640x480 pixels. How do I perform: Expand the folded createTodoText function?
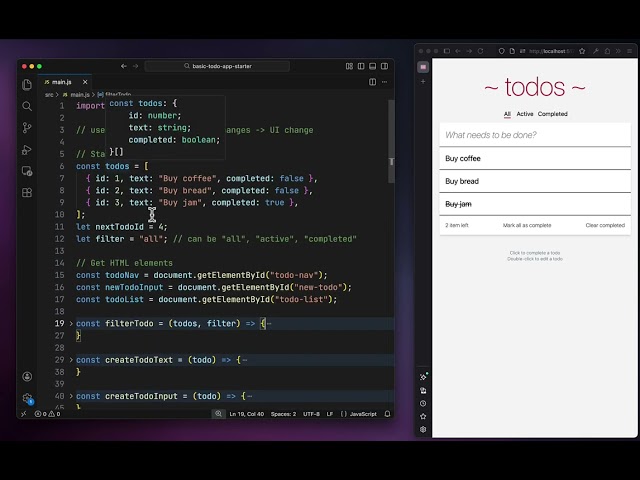pos(71,360)
